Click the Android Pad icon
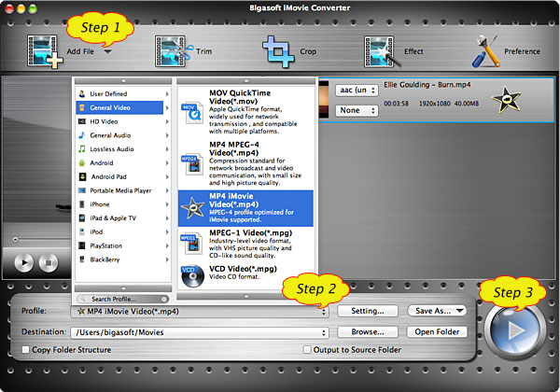Screen dimensions: 560x392 pyautogui.click(x=82, y=176)
